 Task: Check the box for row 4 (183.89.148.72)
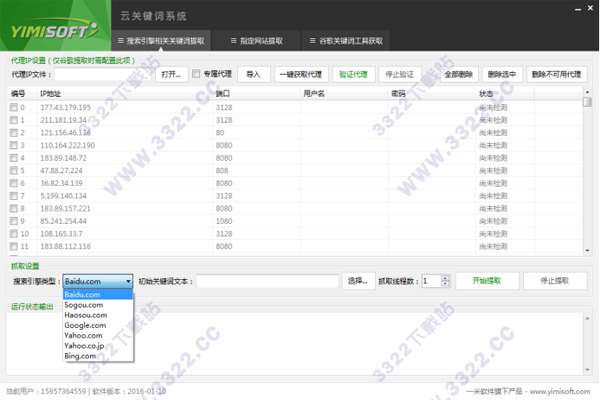pyautogui.click(x=14, y=158)
